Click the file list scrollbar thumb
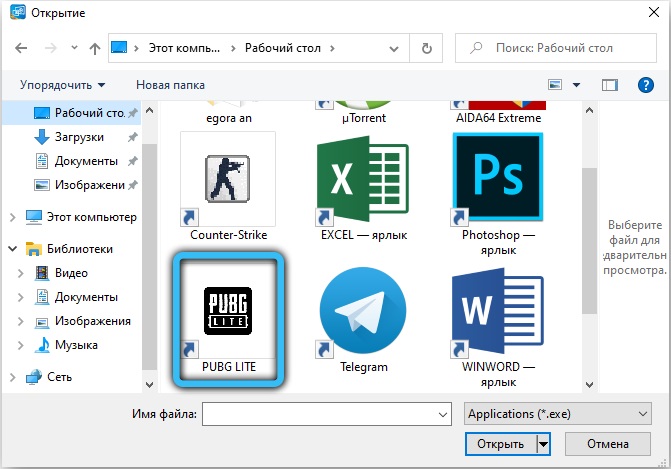The image size is (671, 469). tap(589, 240)
